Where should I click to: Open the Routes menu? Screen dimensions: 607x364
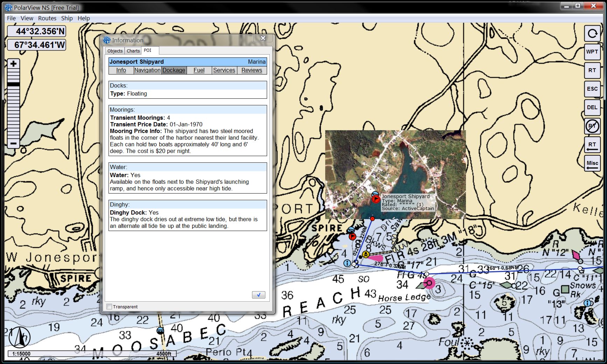coord(47,18)
